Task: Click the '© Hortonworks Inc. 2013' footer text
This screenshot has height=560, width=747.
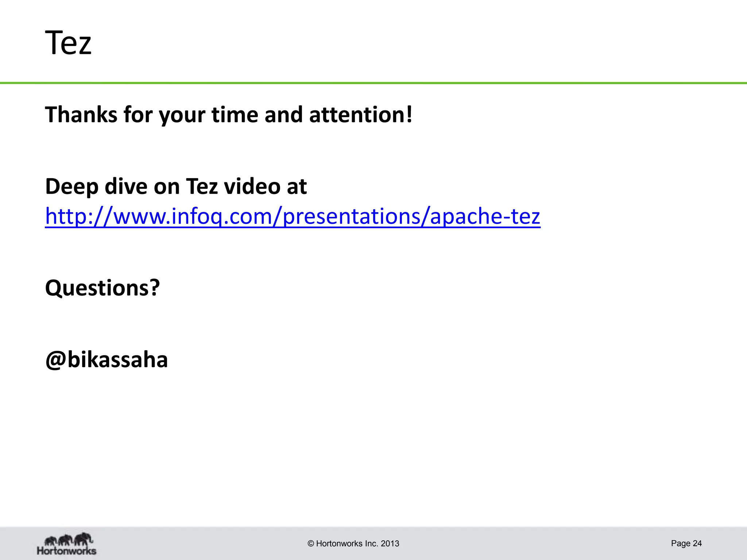Action: click(353, 544)
